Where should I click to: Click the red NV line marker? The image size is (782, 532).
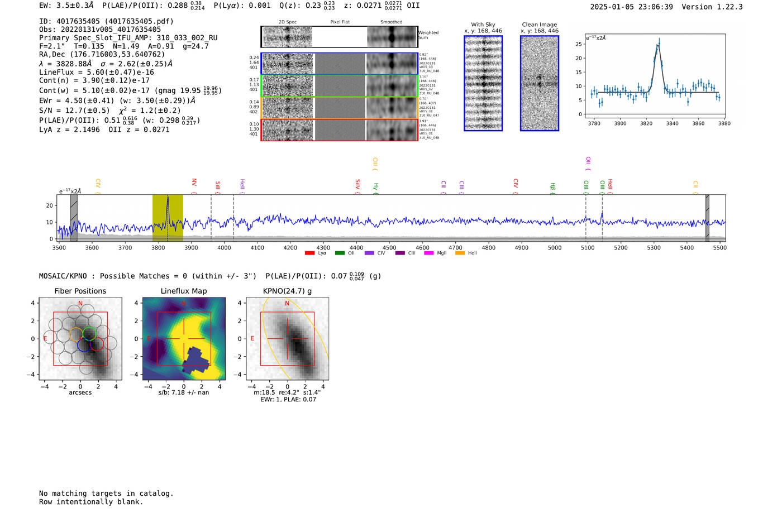click(x=194, y=186)
